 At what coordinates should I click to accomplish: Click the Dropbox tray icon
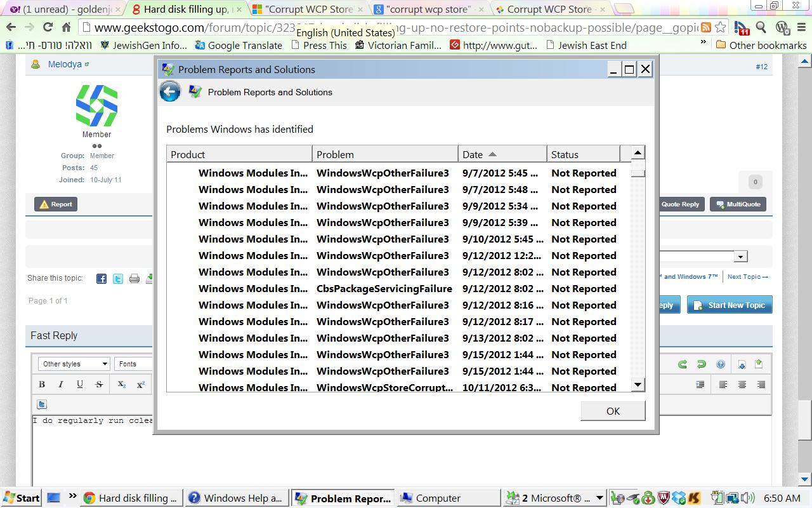[679, 498]
